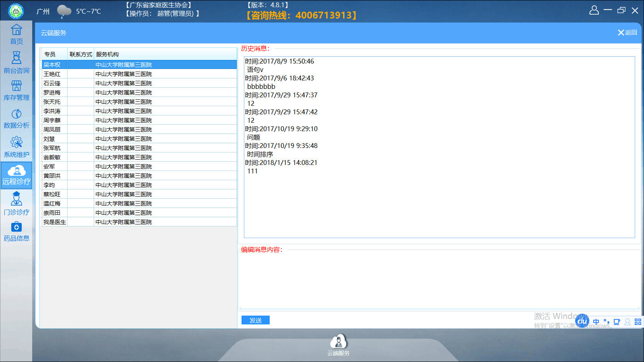This screenshot has height=362, width=644.
Task: Click history message 111
Action: [x=252, y=171]
